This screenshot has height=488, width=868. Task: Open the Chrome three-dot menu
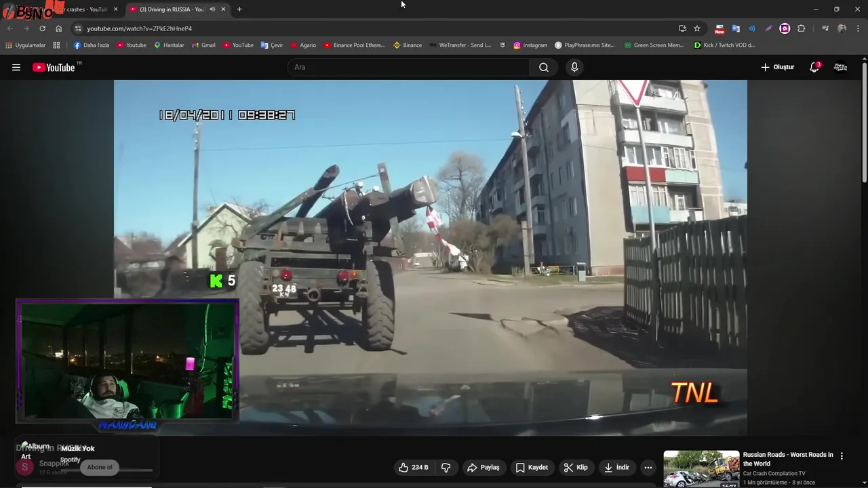pos(859,28)
